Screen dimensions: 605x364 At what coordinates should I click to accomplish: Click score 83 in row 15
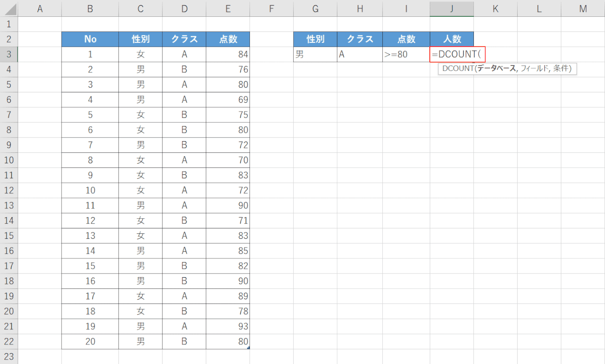228,236
